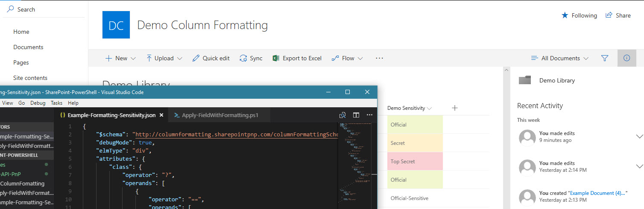Click the SharePoint Search input field
The width and height of the screenshot is (644, 209).
pos(44,9)
